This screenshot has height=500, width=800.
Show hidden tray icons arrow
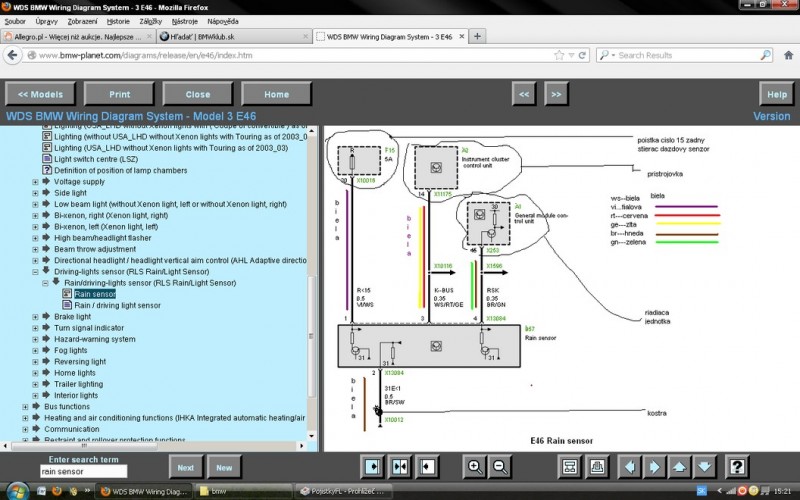coord(719,491)
